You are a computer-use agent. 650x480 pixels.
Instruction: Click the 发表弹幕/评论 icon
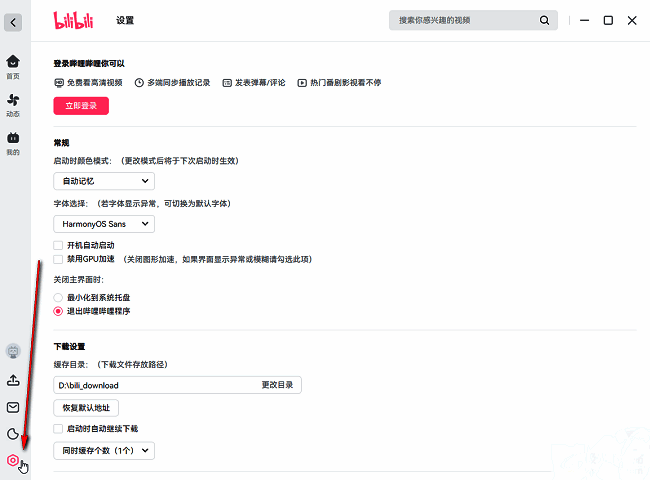pyautogui.click(x=227, y=83)
